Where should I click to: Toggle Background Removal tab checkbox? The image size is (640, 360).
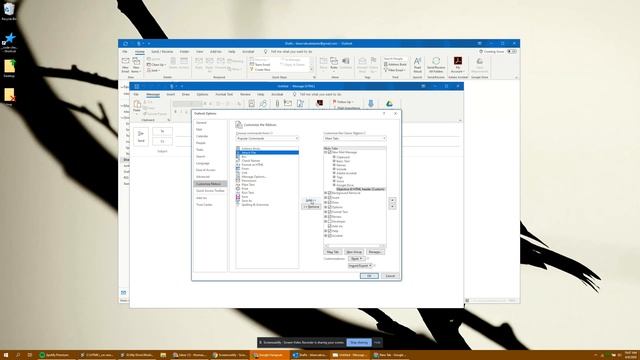[x=330, y=193]
